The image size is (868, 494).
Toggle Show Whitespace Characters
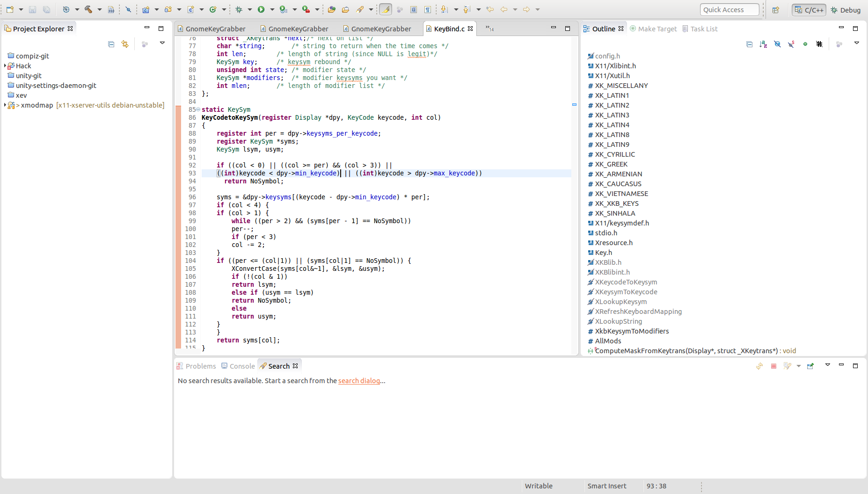428,9
